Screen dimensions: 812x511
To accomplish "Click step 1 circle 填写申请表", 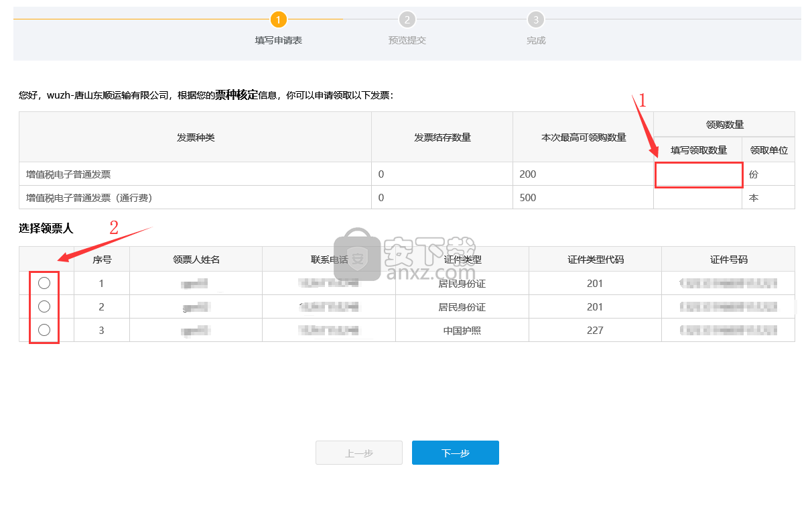I will [279, 19].
